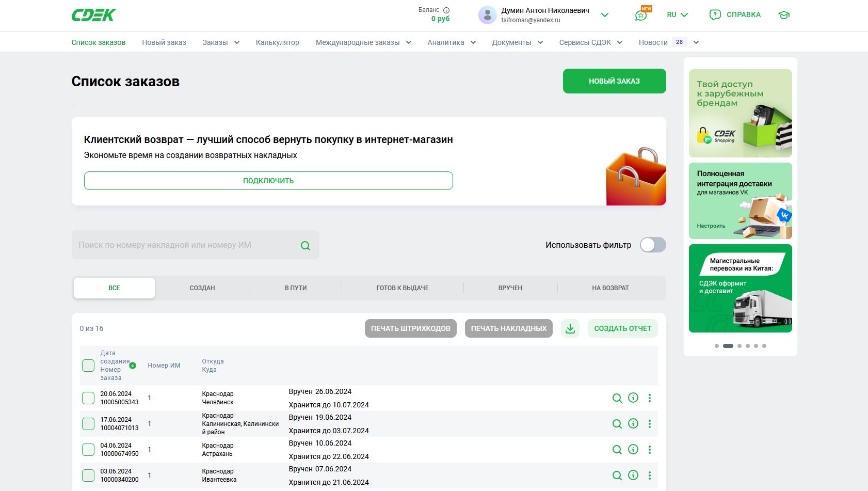
Task: Expand the Аналитика dropdown
Action: click(452, 42)
